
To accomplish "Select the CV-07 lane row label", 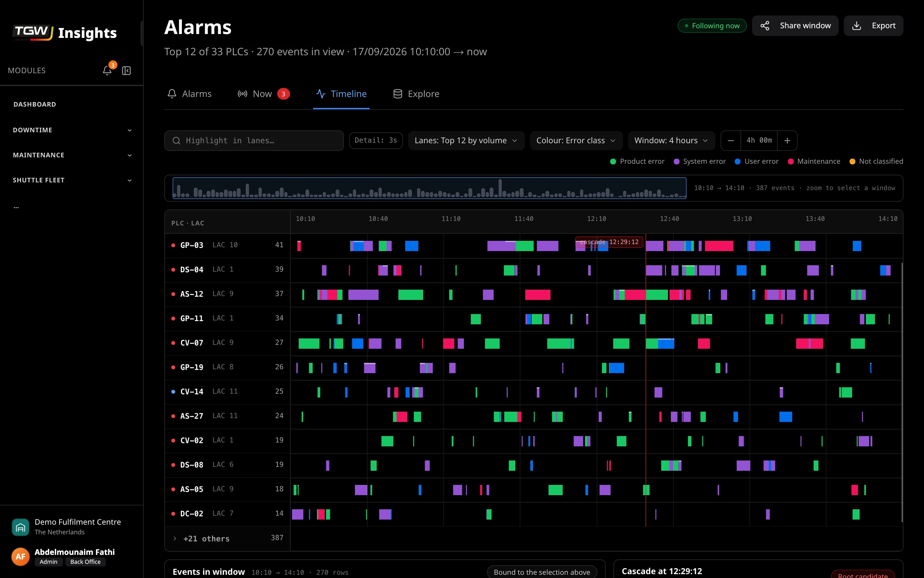I will click(x=227, y=343).
